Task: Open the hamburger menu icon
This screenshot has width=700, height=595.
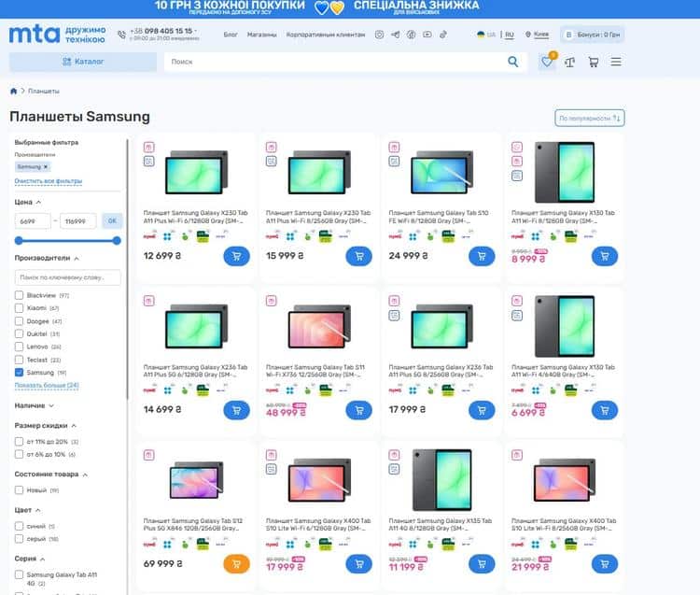Action: point(616,62)
